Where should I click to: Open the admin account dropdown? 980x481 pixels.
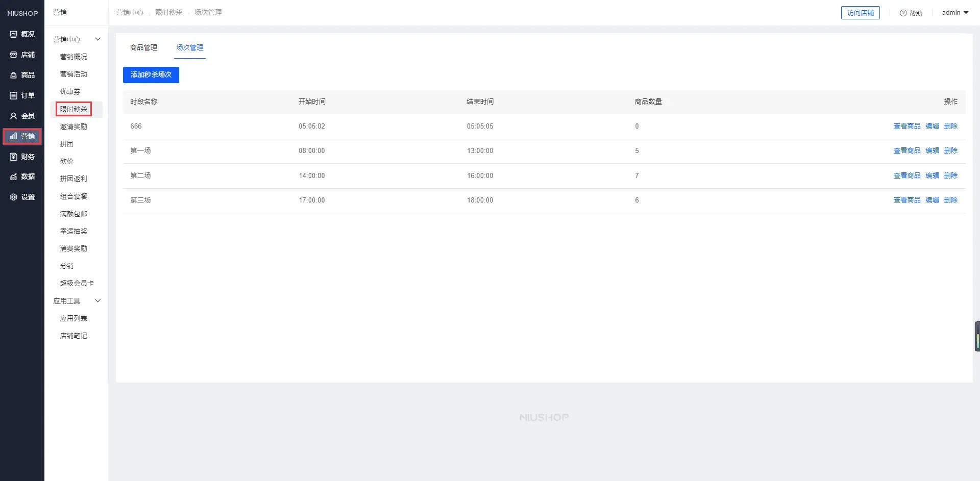tap(955, 13)
